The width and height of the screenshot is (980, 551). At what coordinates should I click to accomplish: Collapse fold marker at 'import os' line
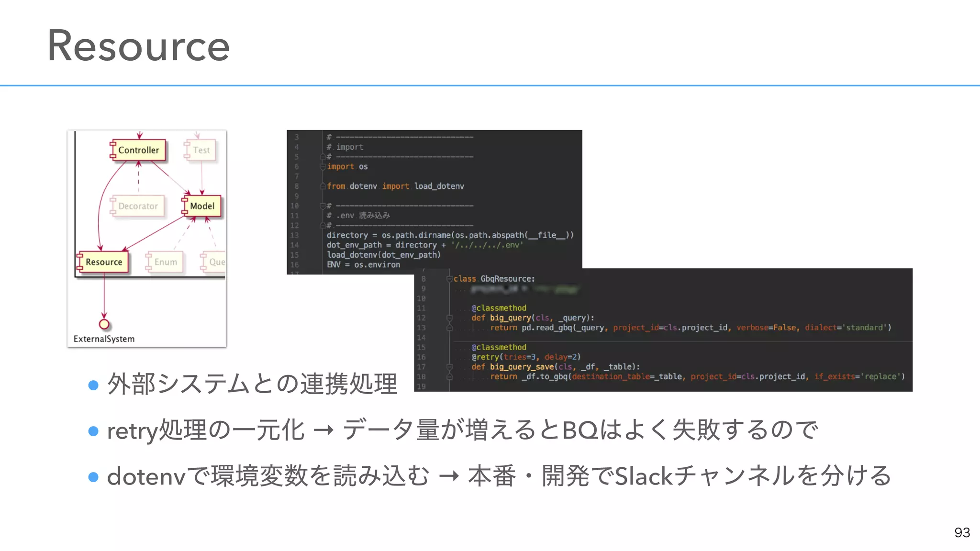point(323,166)
